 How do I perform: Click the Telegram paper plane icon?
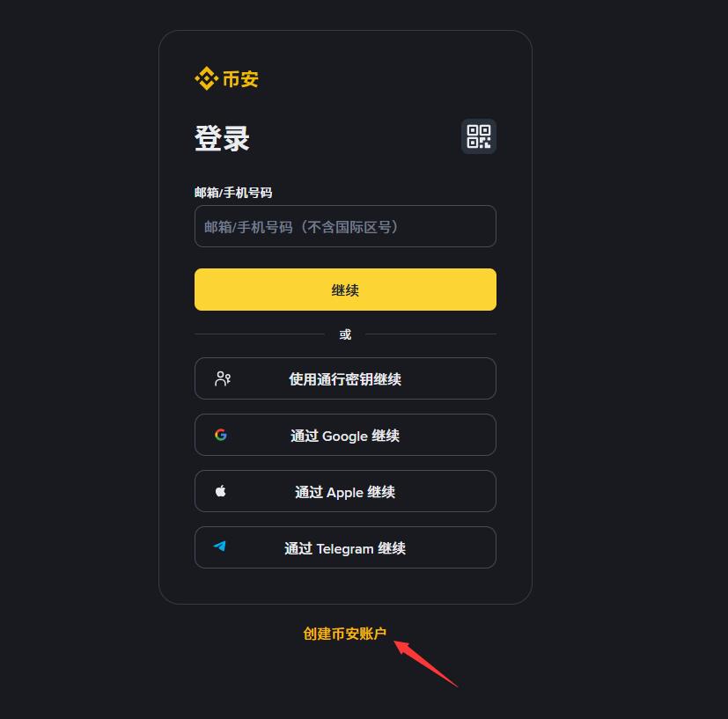point(219,547)
